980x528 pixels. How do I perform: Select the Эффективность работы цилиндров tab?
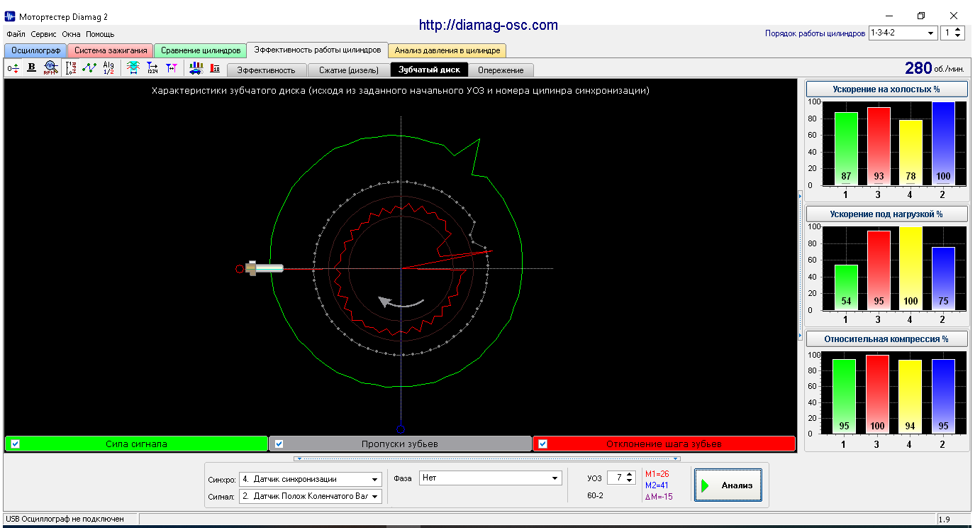pyautogui.click(x=318, y=50)
